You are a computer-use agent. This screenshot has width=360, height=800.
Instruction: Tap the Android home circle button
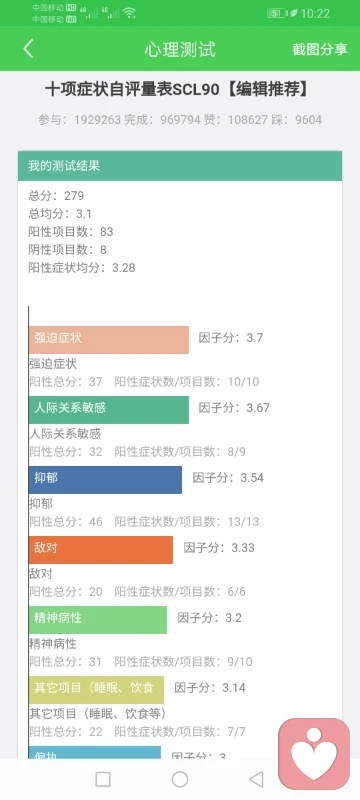pos(180,779)
